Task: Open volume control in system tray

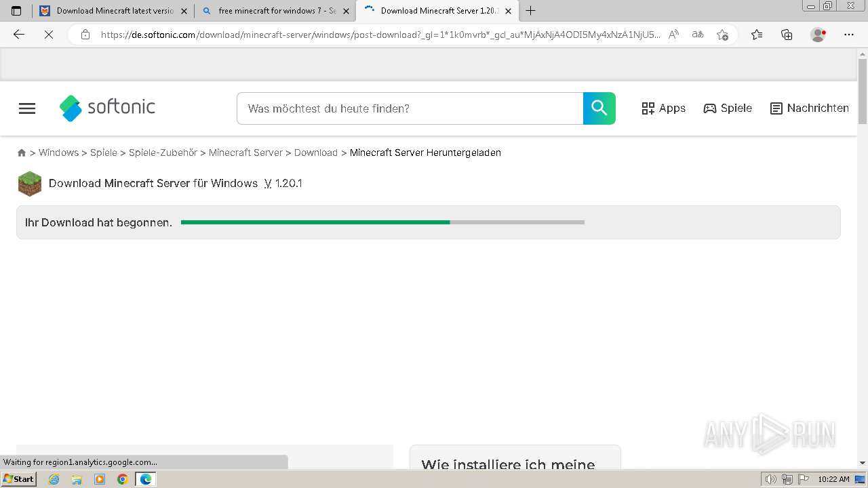Action: pyautogui.click(x=770, y=479)
